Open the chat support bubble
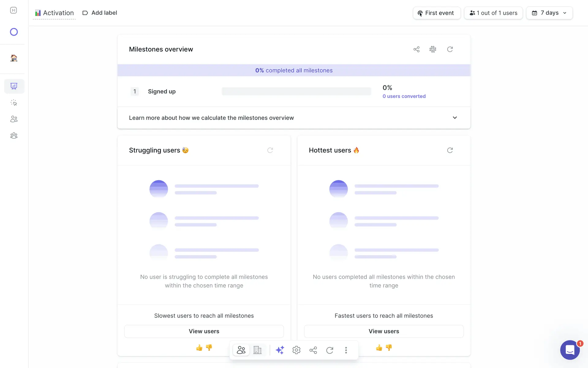The image size is (588, 368). (x=570, y=350)
